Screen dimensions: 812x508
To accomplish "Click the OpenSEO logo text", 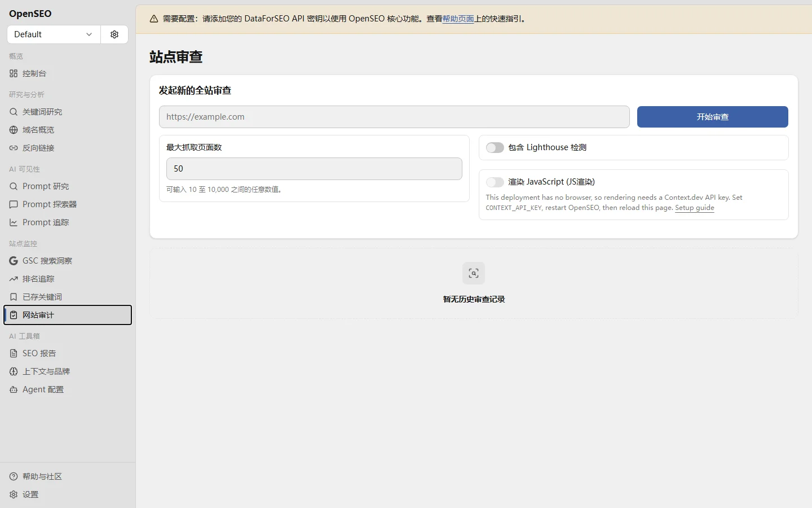I will (x=30, y=14).
